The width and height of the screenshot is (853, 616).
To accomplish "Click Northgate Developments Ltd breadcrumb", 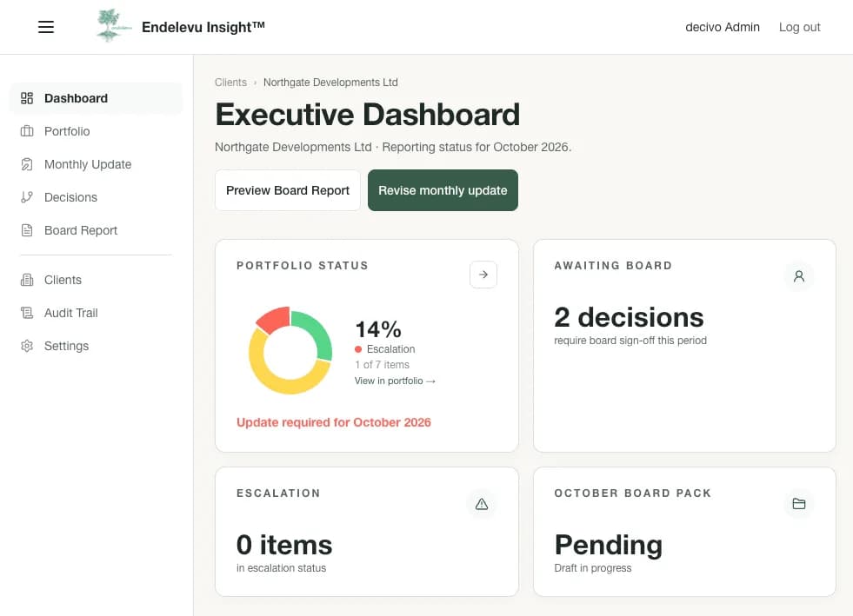I will (x=330, y=82).
